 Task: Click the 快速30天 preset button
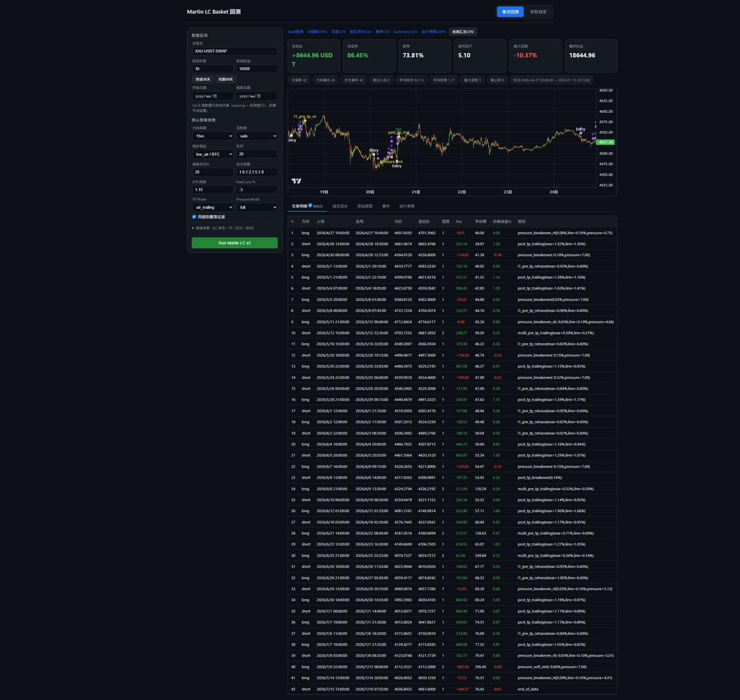coord(203,79)
